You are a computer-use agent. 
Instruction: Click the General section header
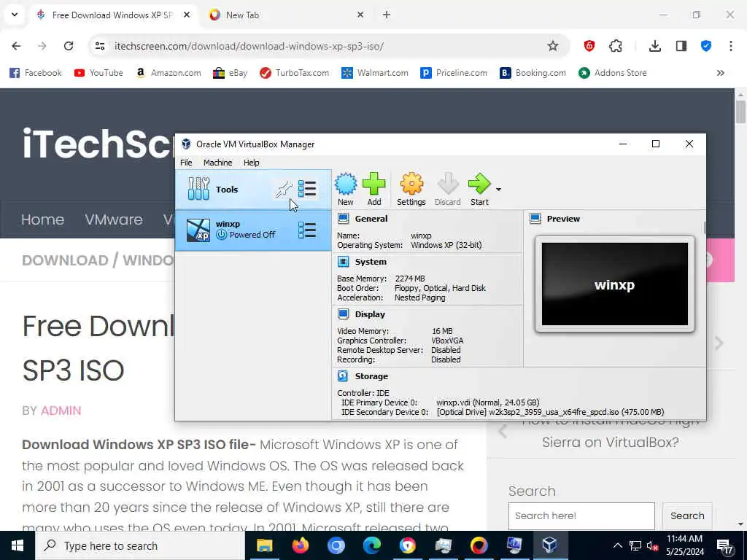click(x=371, y=219)
